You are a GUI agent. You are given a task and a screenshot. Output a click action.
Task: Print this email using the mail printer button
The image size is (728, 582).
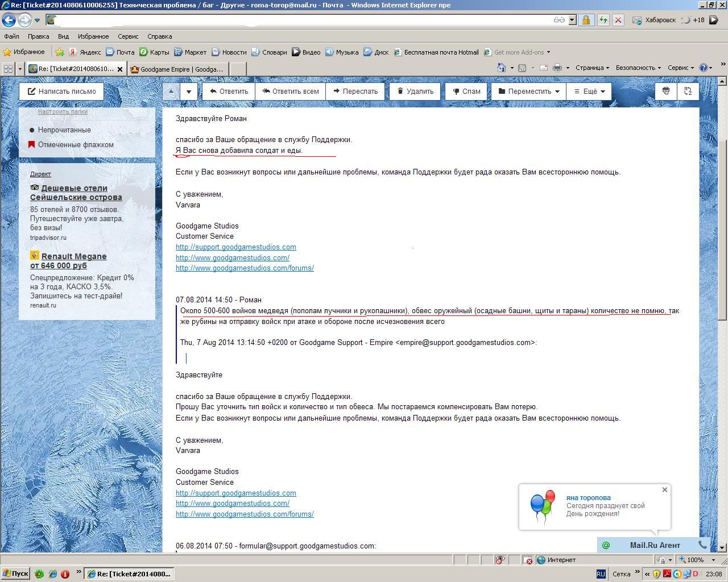666,91
